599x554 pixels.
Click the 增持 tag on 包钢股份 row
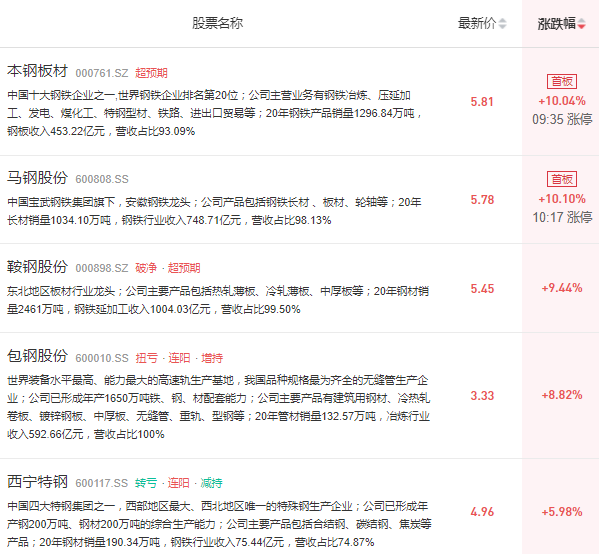pyautogui.click(x=212, y=358)
